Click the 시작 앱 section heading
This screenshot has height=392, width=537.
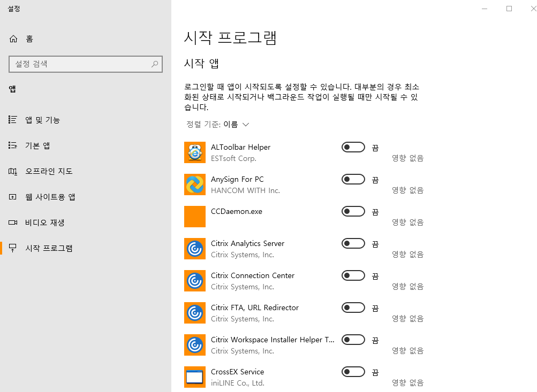201,63
